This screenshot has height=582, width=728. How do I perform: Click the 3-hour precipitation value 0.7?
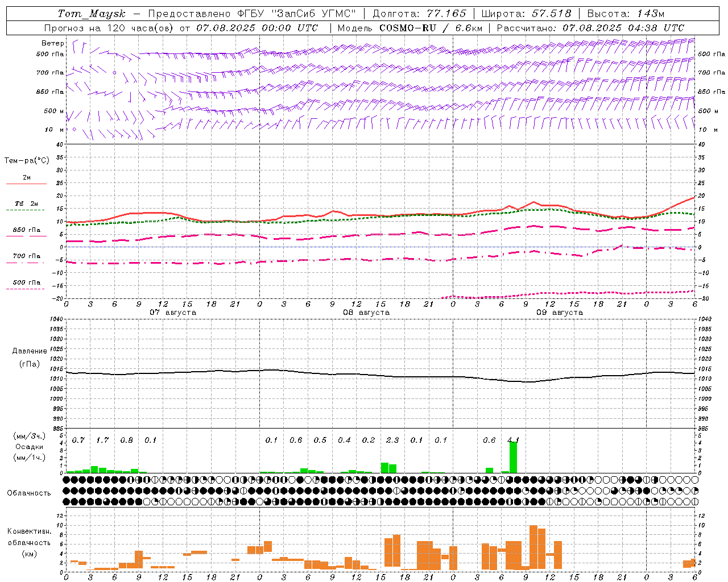click(78, 440)
